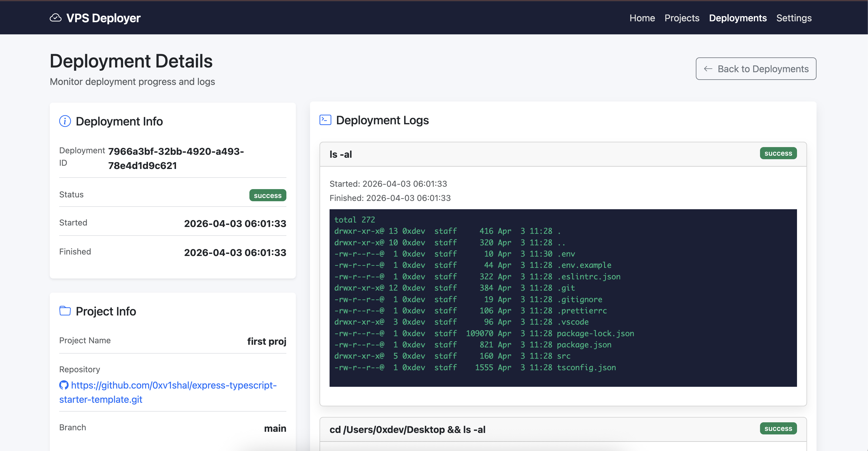Click the Back to Deployments button
This screenshot has height=451, width=868.
[x=756, y=69]
